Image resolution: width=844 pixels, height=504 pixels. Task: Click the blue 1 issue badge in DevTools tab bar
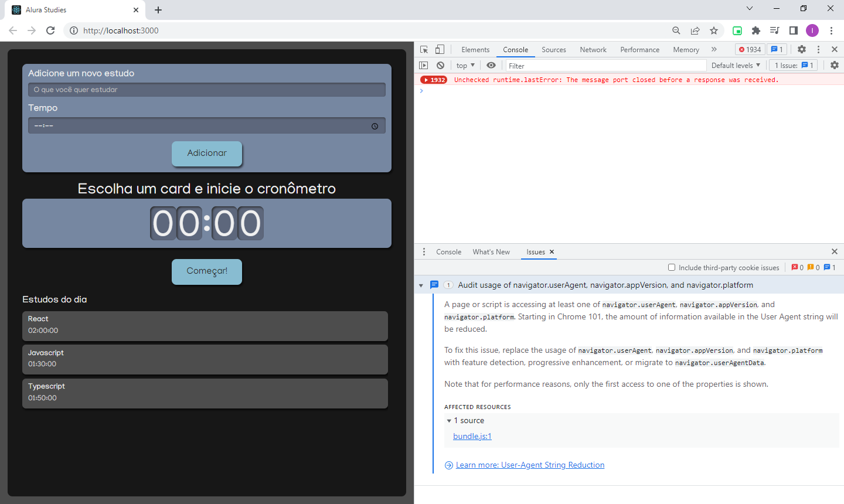[777, 50]
